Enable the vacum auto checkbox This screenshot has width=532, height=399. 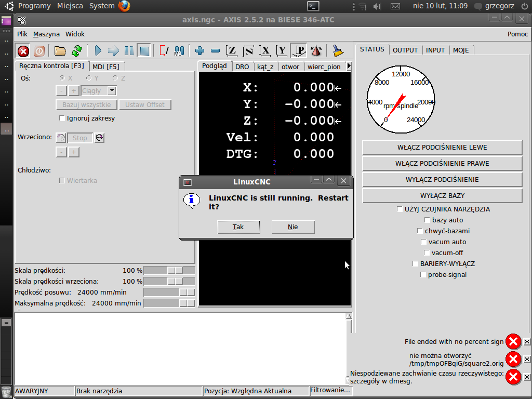424,242
